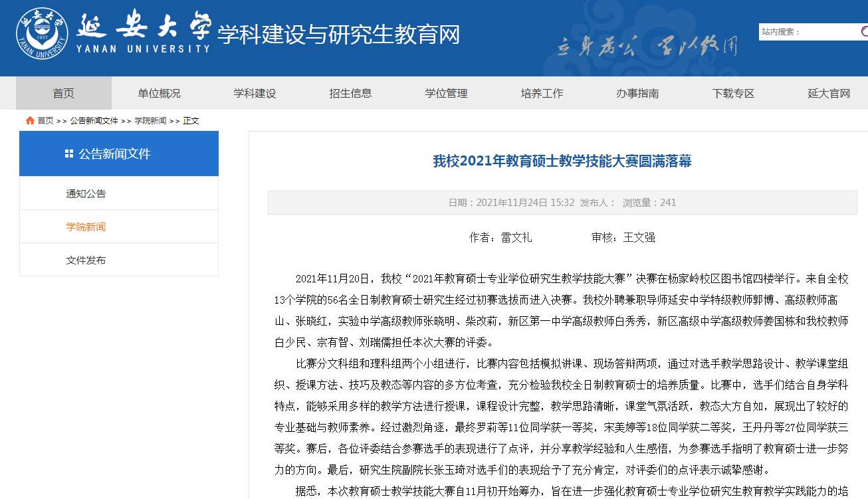Open the 办事指南 menu item
The width and height of the screenshot is (868, 499).
pyautogui.click(x=638, y=93)
